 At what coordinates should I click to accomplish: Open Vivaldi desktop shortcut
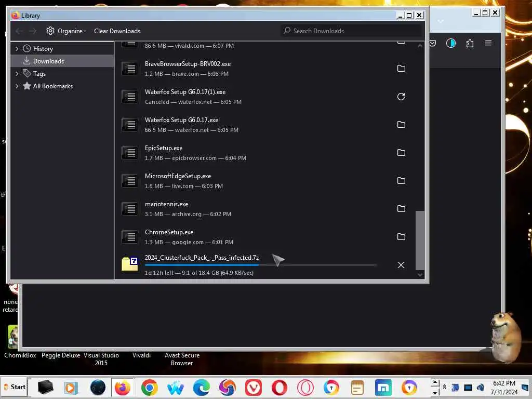tap(141, 355)
